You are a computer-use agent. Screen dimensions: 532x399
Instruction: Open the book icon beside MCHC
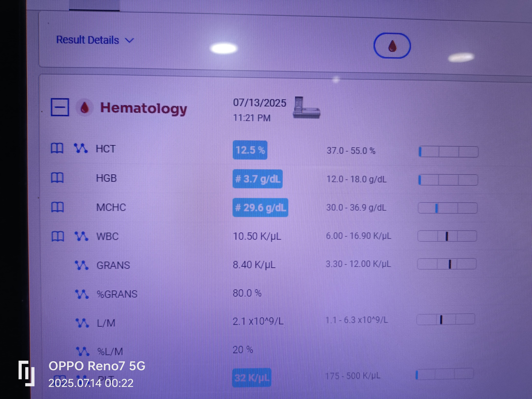57,207
